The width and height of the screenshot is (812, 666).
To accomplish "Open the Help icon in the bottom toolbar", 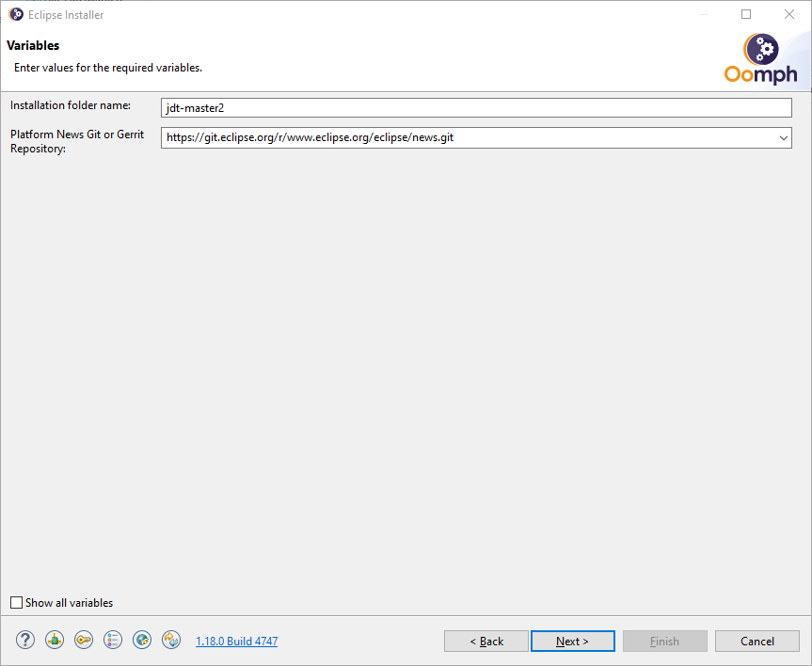I will pyautogui.click(x=24, y=640).
